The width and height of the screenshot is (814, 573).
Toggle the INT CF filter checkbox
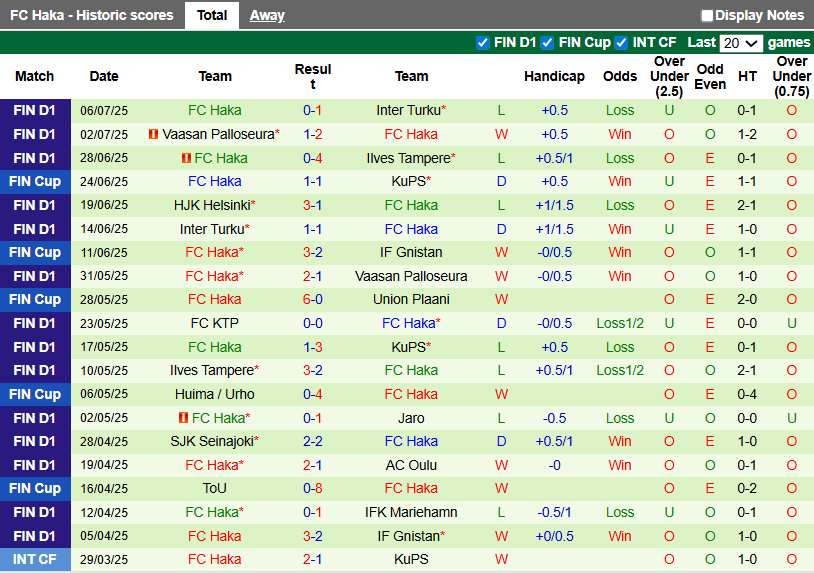[x=621, y=43]
